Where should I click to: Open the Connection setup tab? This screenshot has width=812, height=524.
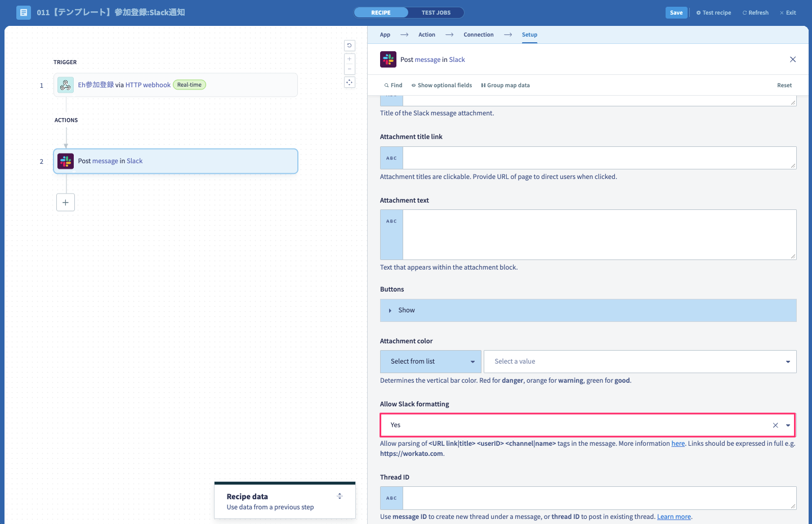pyautogui.click(x=479, y=35)
